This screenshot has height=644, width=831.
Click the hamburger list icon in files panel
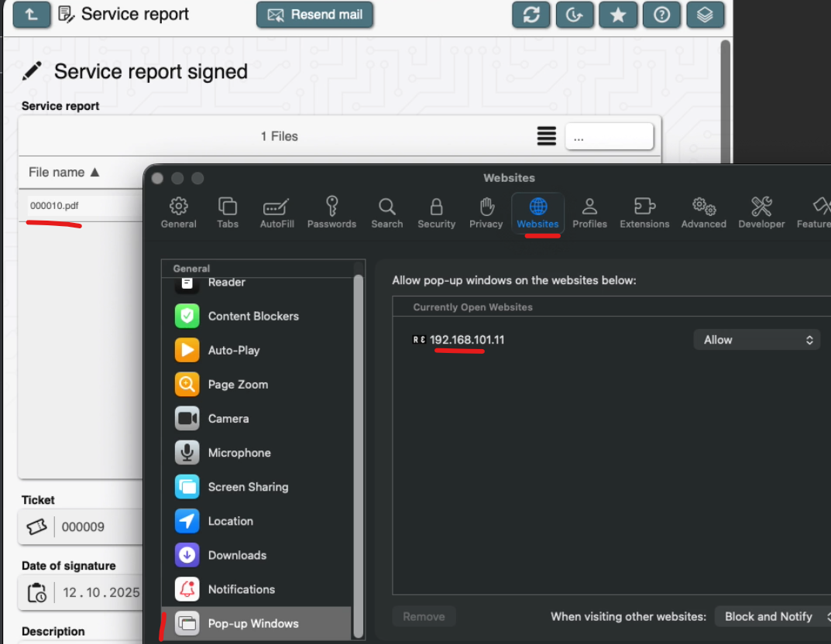(547, 136)
